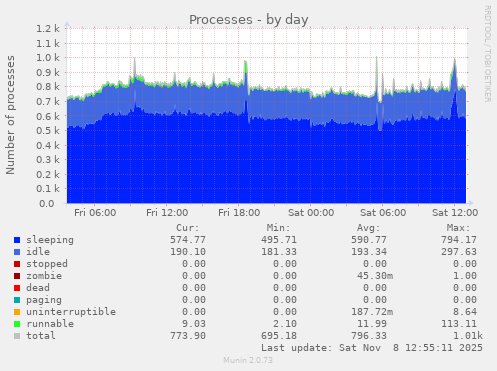Click the 'Sat 06:00' time axis label
The height and width of the screenshot is (371, 497).
(383, 213)
